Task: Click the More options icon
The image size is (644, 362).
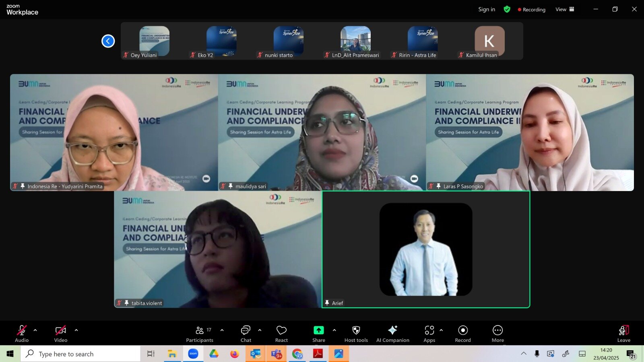Action: coord(497,333)
